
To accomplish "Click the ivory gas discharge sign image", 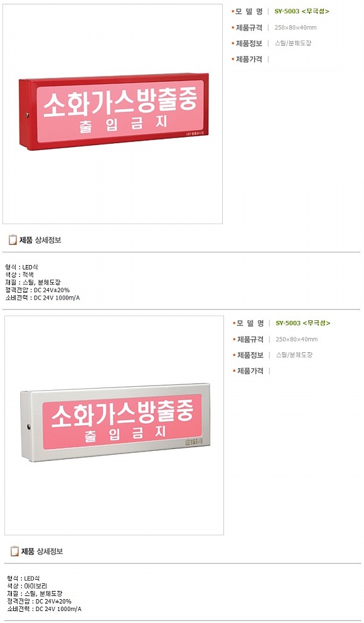I will [x=115, y=423].
